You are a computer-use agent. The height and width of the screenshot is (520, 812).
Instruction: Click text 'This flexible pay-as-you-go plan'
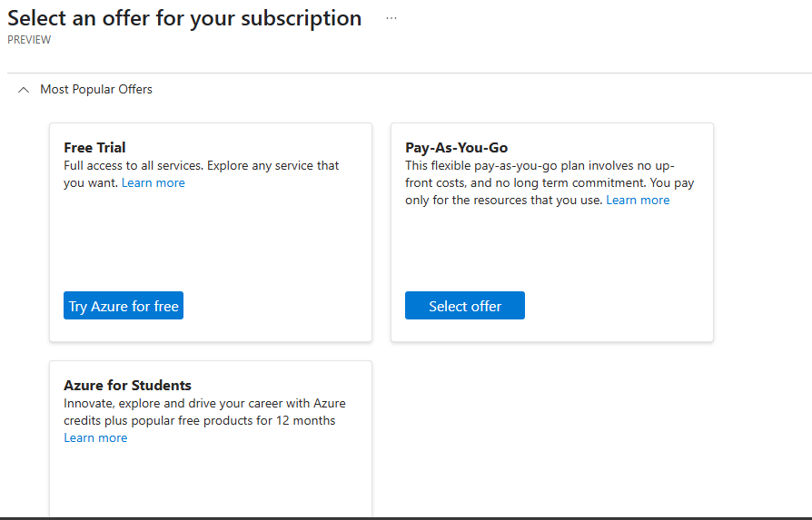[494, 165]
